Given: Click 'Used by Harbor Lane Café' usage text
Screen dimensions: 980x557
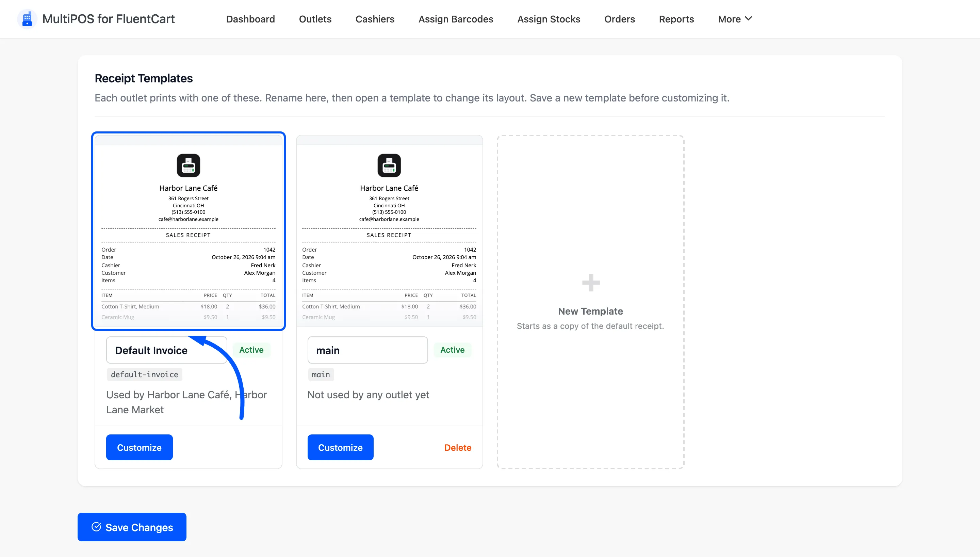Looking at the screenshot, I should (186, 402).
